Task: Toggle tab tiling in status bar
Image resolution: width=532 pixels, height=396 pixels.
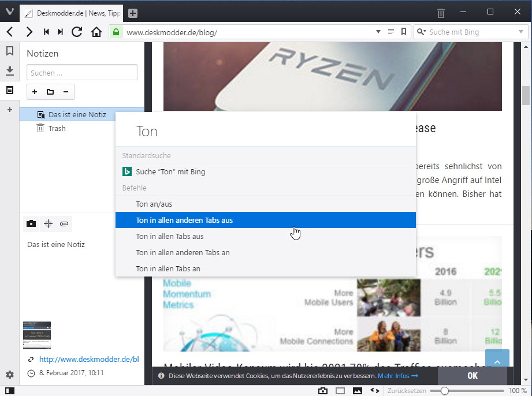Action: pos(340,391)
